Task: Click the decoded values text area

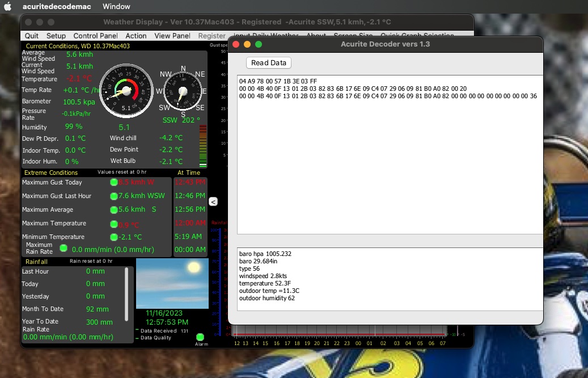Action: (390, 279)
